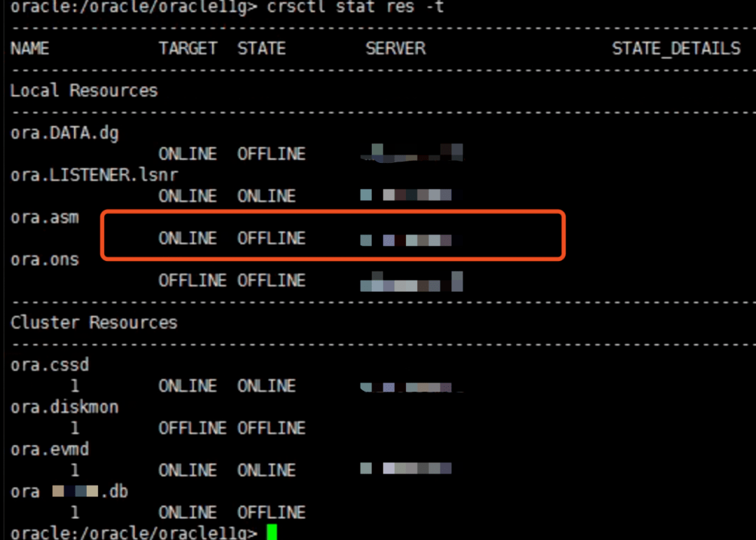
Task: Click the top 'oracle:/oracle/oracle11g>' prompt text
Action: (x=134, y=7)
